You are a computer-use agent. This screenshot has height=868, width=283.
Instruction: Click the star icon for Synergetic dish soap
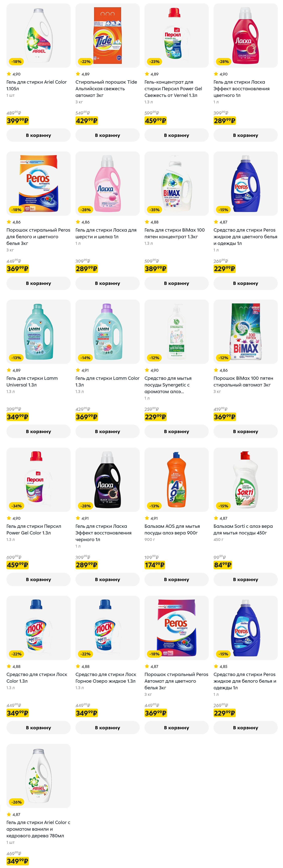[x=147, y=370]
